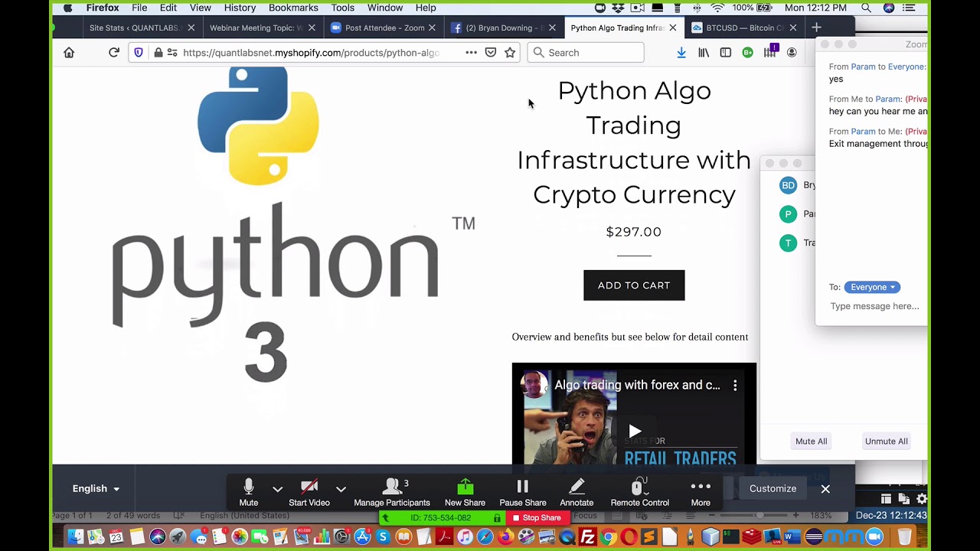
Task: Click the New Share button
Action: click(465, 493)
